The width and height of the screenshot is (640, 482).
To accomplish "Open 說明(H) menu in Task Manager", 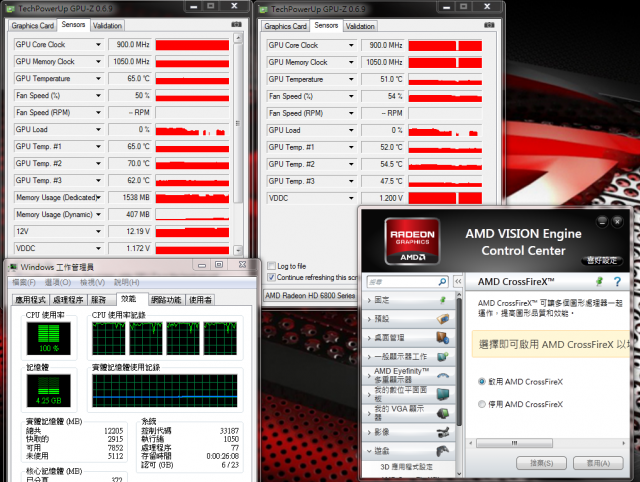I will pos(127,282).
